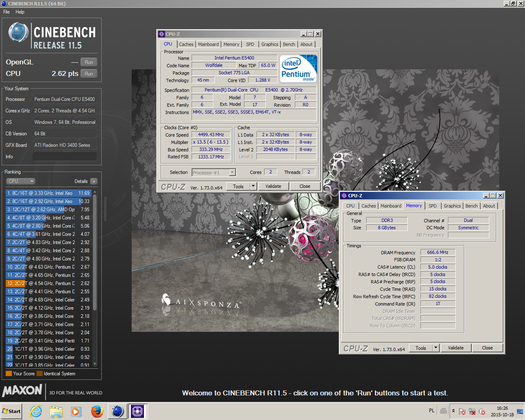The width and height of the screenshot is (525, 420).
Task: Open SPD tab in CPU-Z processor window
Action: coord(250,44)
